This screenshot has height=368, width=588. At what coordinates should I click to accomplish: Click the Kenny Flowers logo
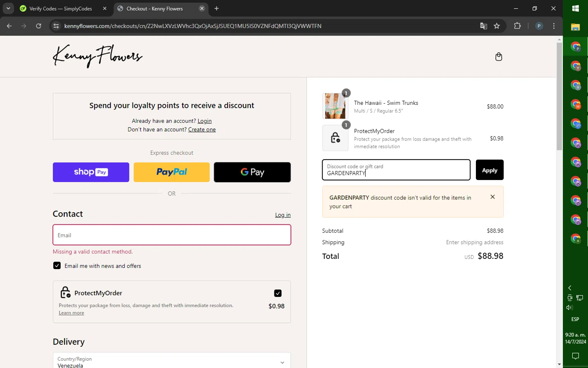[98, 56]
